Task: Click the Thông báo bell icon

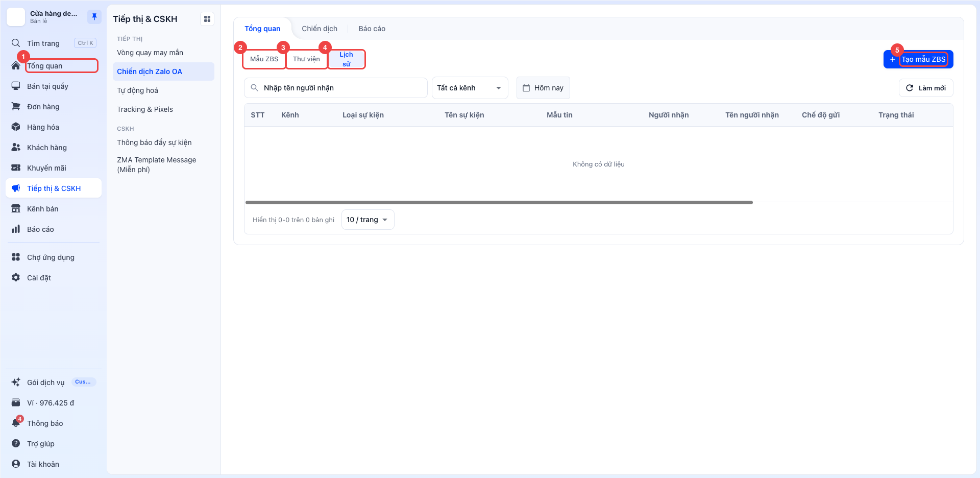Action: click(16, 423)
